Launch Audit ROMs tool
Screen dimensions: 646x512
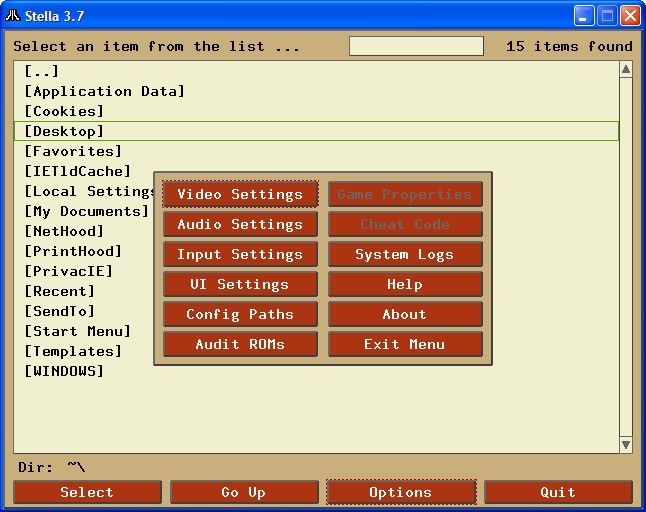coord(240,344)
